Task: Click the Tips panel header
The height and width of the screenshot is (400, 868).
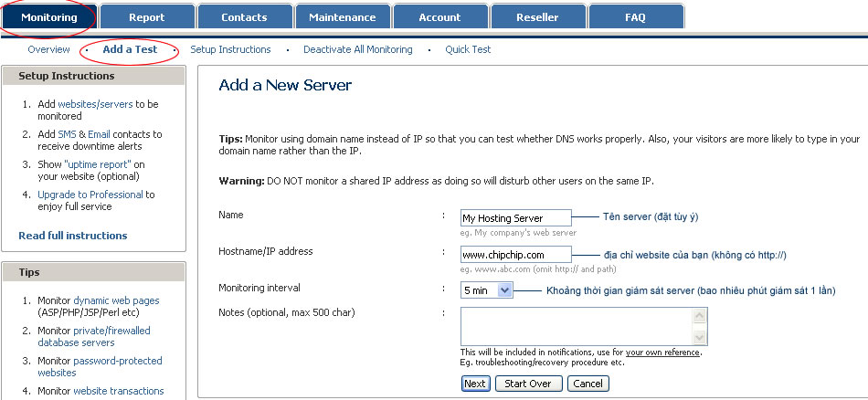Action: [93, 273]
